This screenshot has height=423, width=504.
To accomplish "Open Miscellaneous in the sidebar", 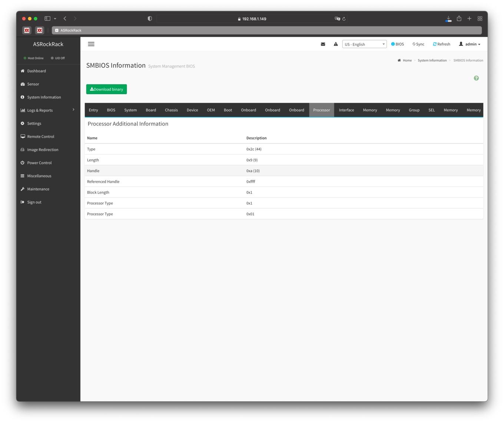I will (39, 176).
